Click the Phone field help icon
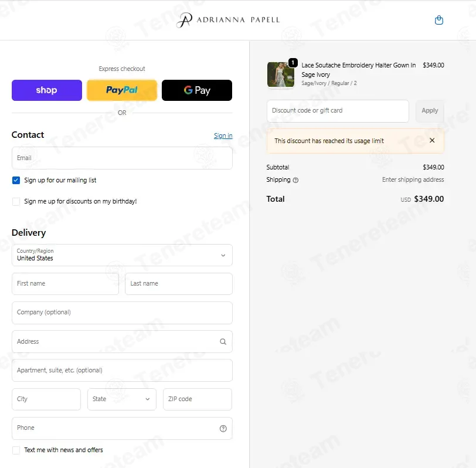Screen dimensions: 476x468 click(223, 429)
